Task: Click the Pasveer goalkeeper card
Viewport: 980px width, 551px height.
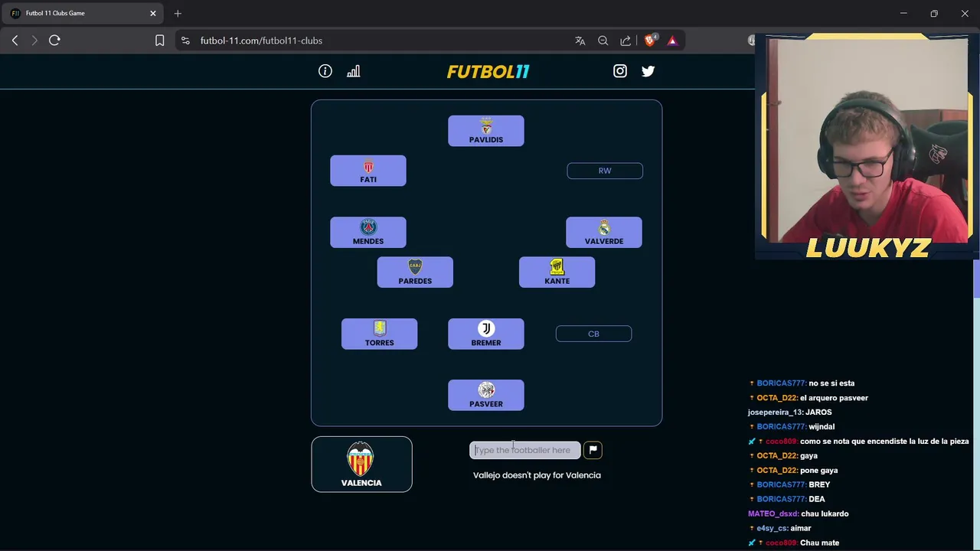Action: pos(486,396)
